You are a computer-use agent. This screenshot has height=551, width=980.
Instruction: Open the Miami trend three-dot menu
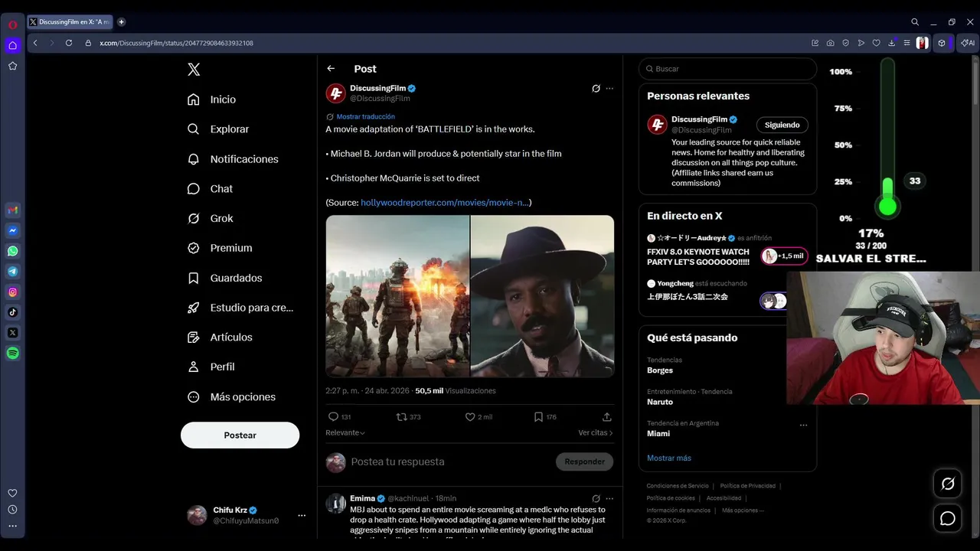pos(803,425)
